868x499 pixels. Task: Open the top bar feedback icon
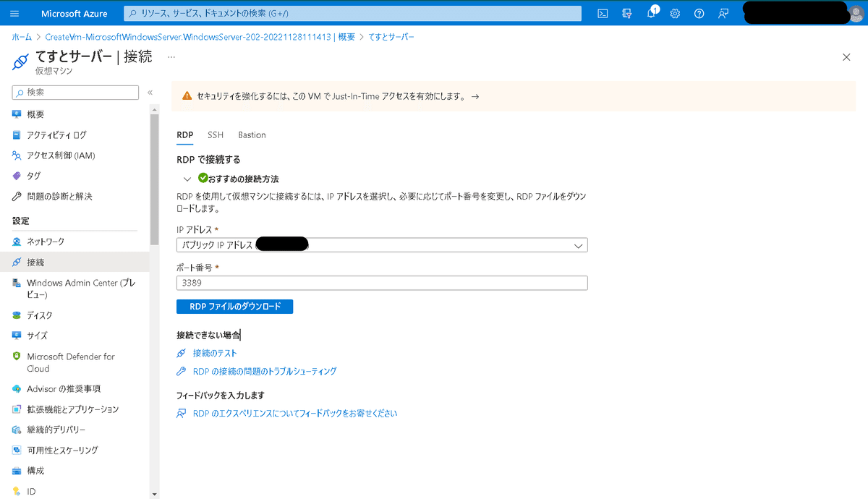723,14
